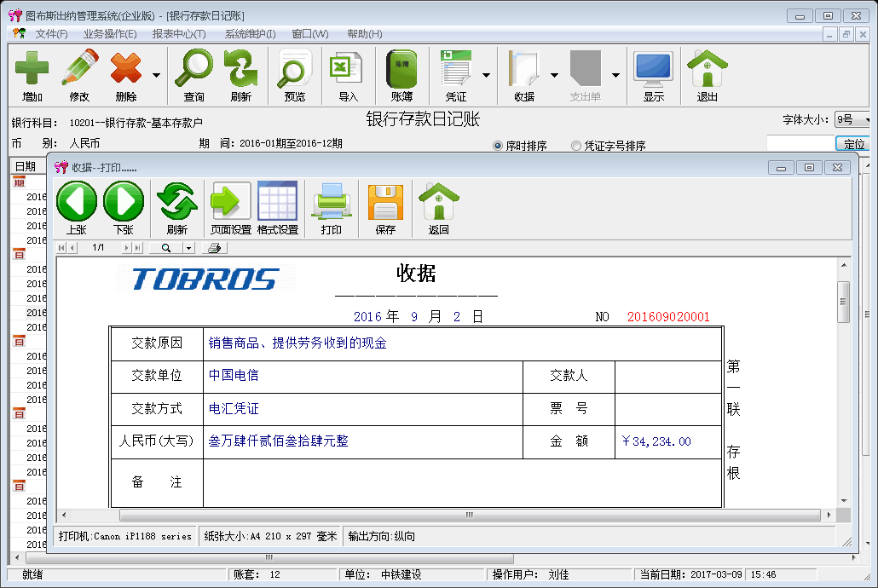This screenshot has height=588, width=878.
Task: Expand the dropdown arrow beside 删除
Action: coord(156,75)
